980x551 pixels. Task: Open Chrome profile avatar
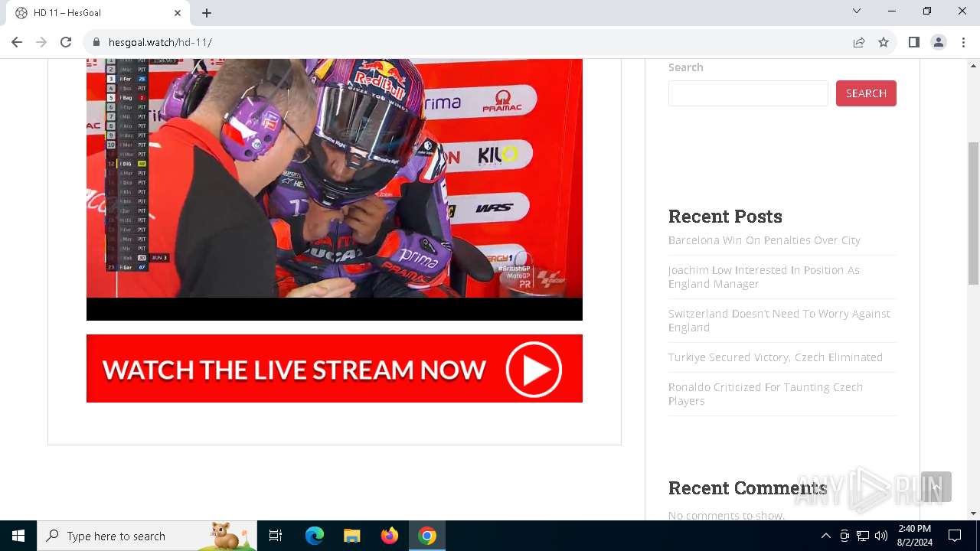(939, 42)
